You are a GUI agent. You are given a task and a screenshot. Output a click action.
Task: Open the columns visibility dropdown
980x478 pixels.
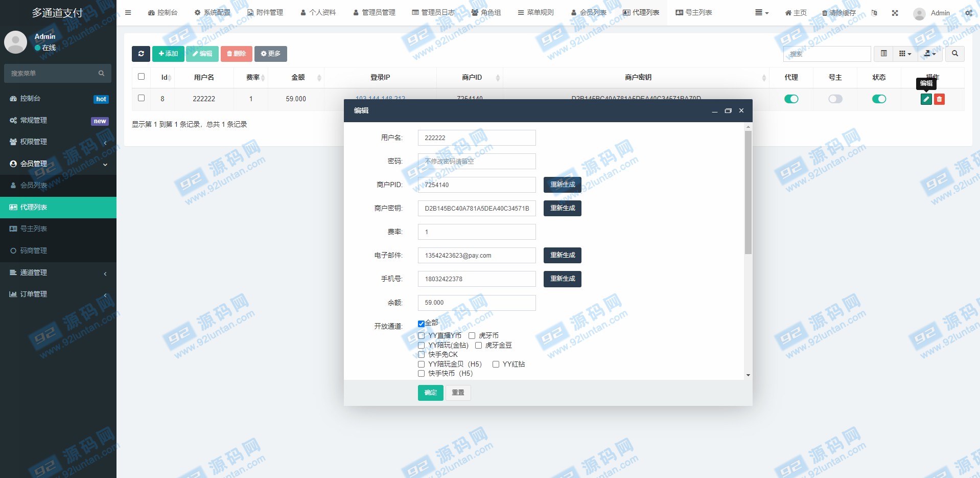point(905,54)
